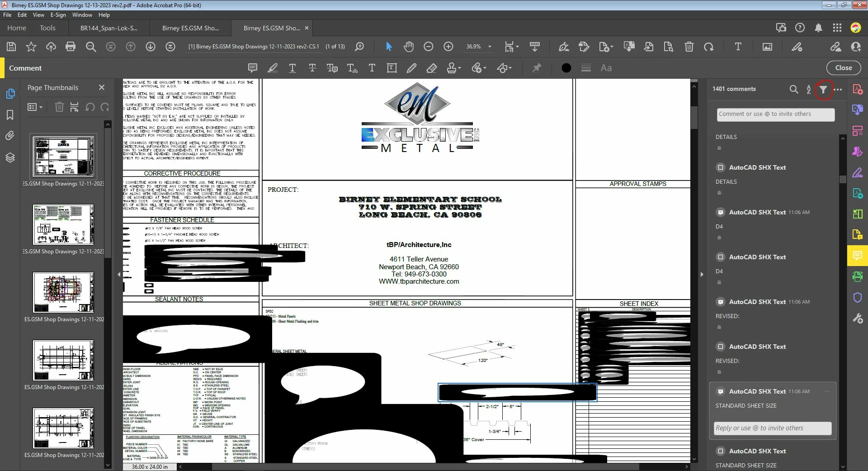Collapse the left navigation pane arrow
Viewport: 868px width, 471px height.
pos(119,274)
